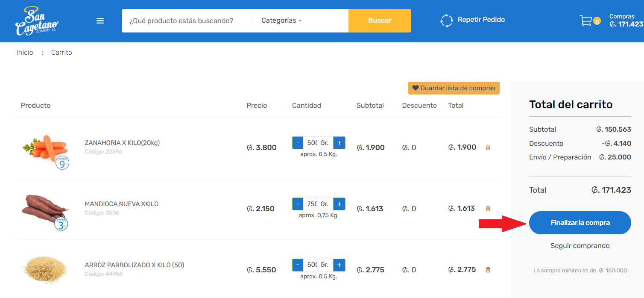Expand the Categorías dropdown

pyautogui.click(x=281, y=21)
